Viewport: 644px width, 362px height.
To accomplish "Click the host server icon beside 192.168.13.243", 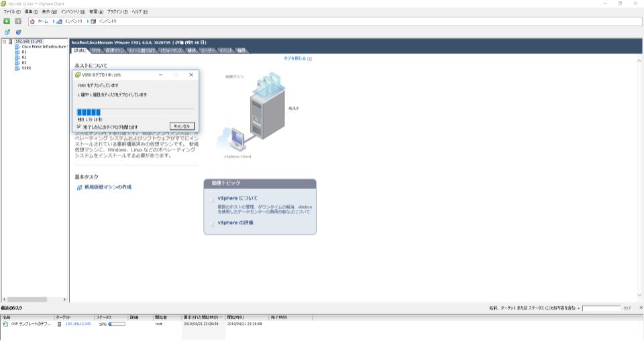I will (x=11, y=42).
